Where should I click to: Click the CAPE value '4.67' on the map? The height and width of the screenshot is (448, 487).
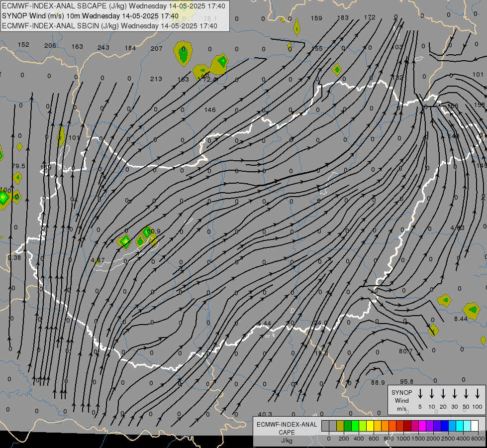(98, 260)
